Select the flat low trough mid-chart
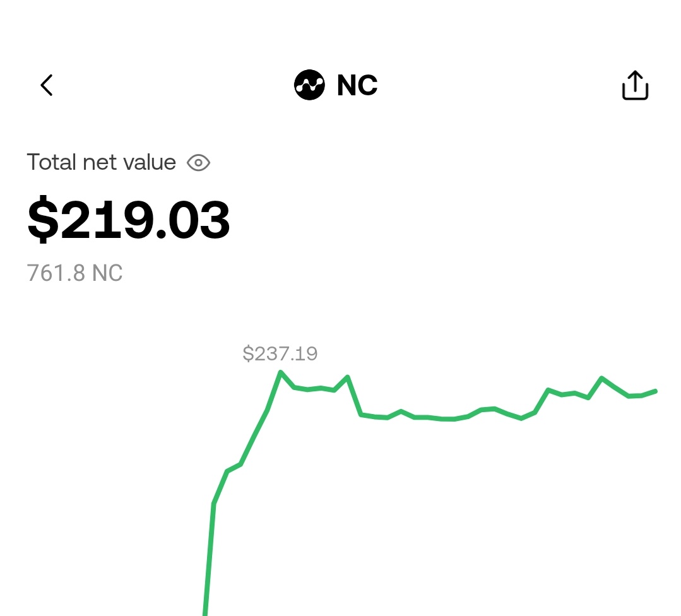The height and width of the screenshot is (616, 681). tap(447, 419)
